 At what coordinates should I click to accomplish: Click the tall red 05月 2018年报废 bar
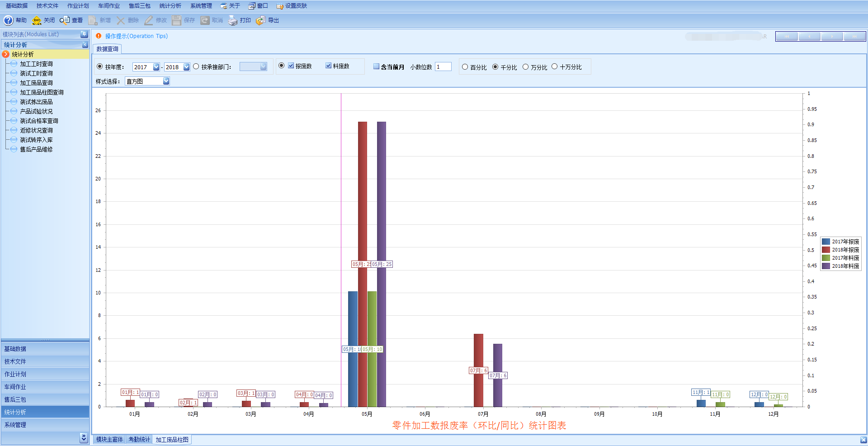[363, 264]
